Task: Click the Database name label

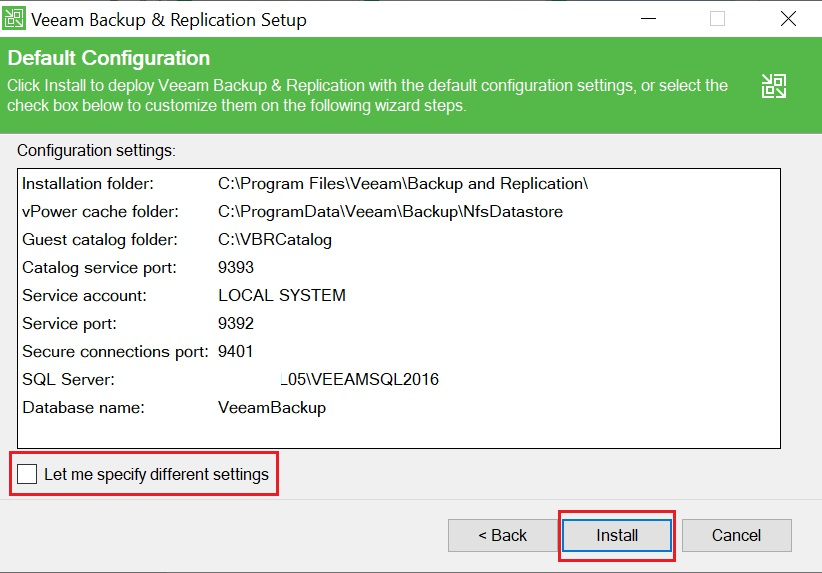Action: click(x=83, y=407)
